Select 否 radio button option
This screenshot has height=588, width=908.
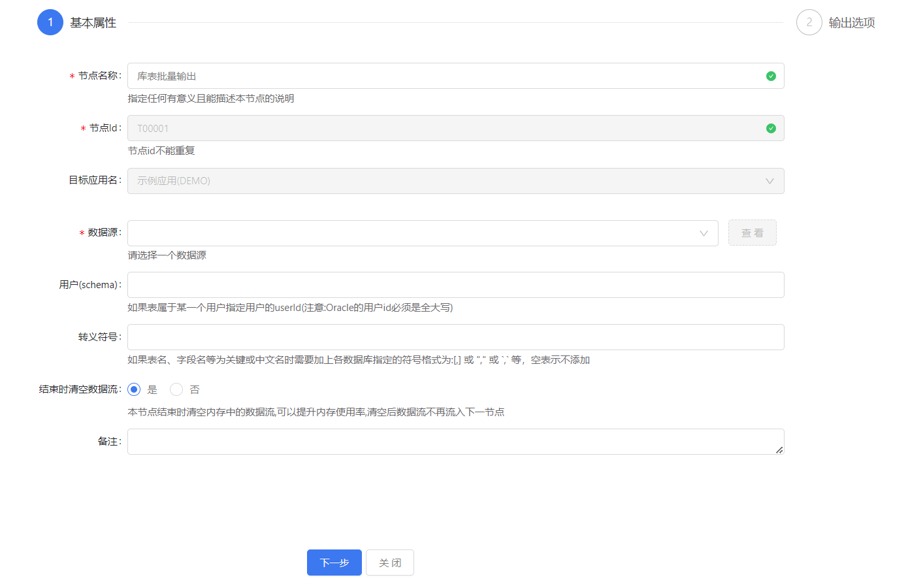[176, 389]
